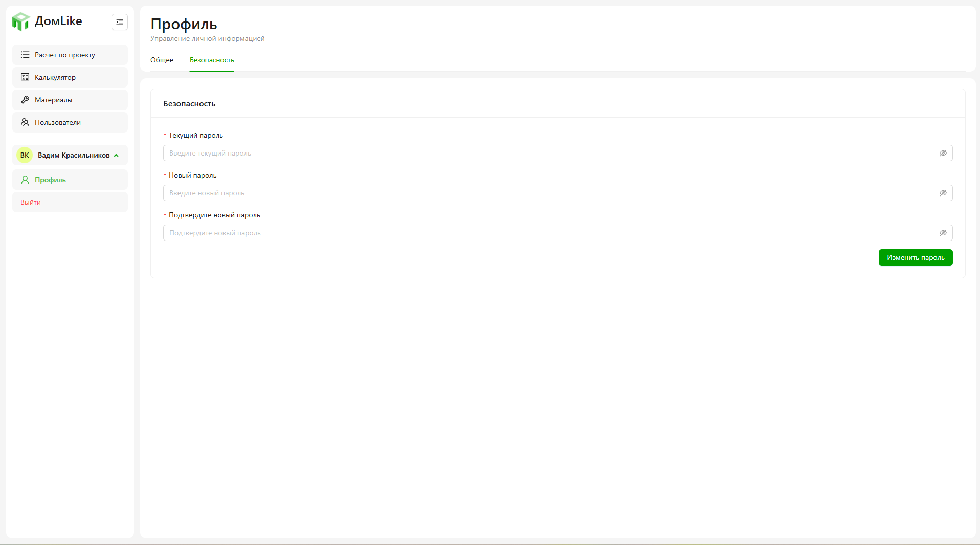
Task: Click Выйти to log out
Action: pos(31,202)
